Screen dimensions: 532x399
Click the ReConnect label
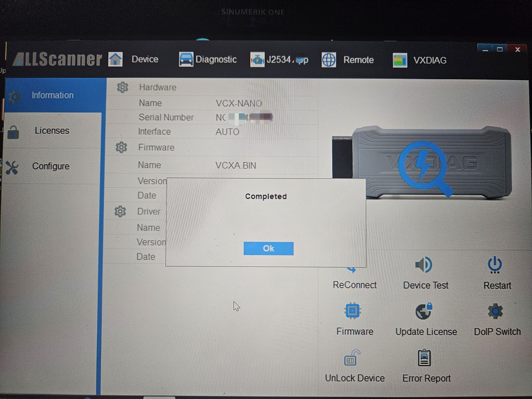point(355,285)
